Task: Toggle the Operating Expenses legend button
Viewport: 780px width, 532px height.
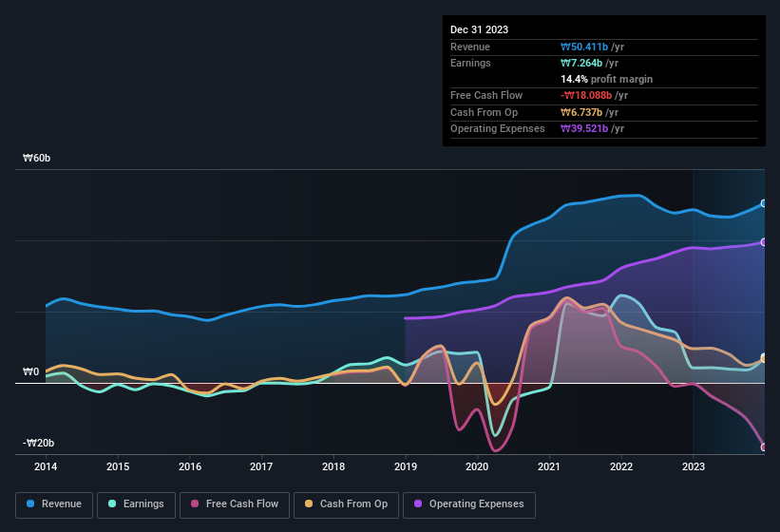Action: click(x=469, y=504)
